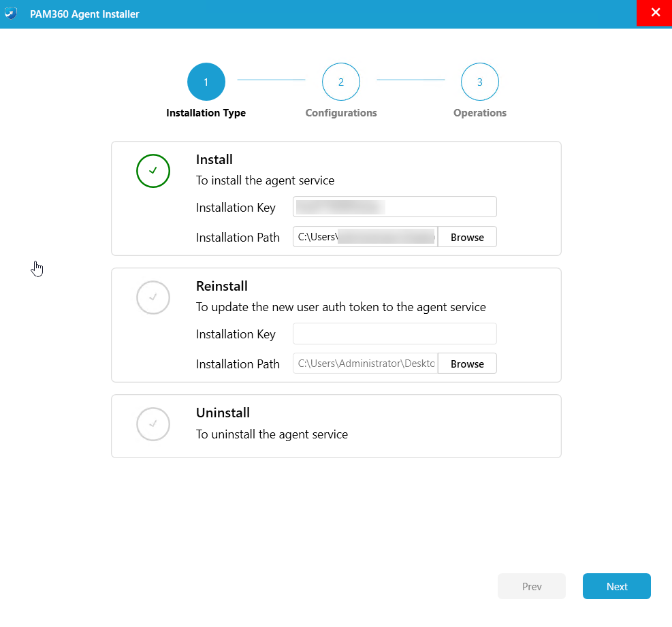Click the empty Installation Key field under Reinstall
Screen dimensions: 672x627
click(x=394, y=334)
